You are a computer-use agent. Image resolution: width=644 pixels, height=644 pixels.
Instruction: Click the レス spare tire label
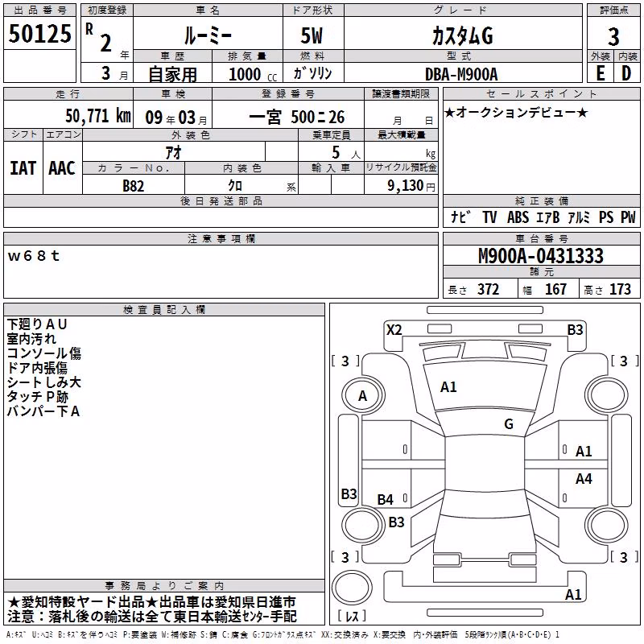[x=352, y=616]
